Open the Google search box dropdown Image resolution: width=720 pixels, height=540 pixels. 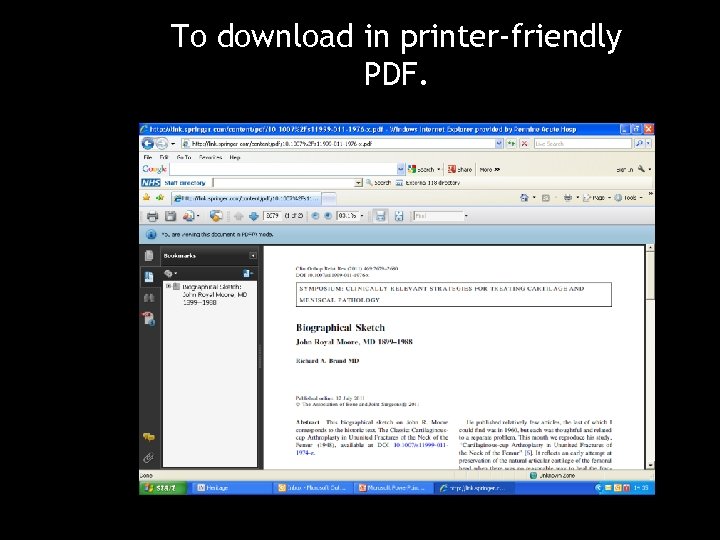pyautogui.click(x=400, y=169)
